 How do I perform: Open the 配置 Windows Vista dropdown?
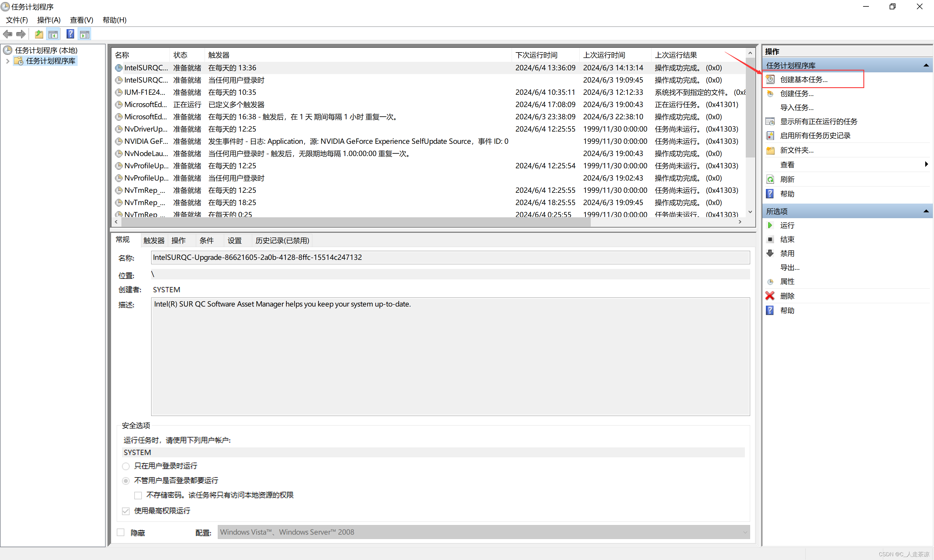coord(483,532)
